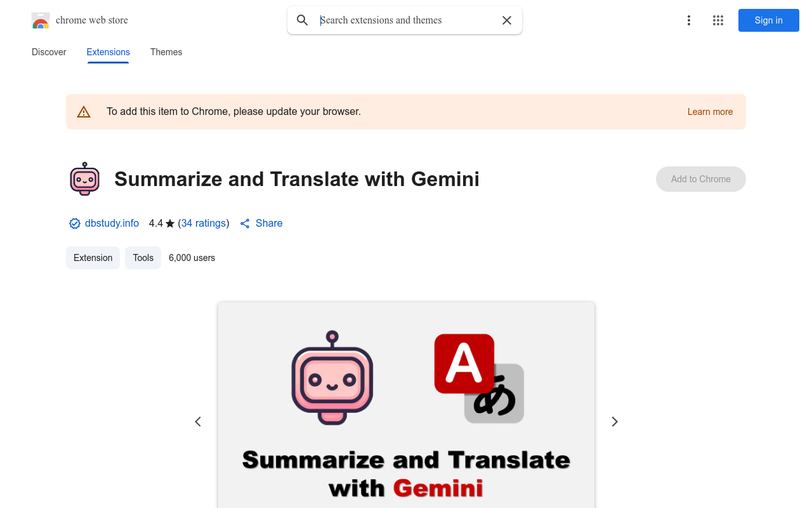This screenshot has height=508, width=812.
Task: Focus the Search extensions and themes field
Action: coord(405,20)
